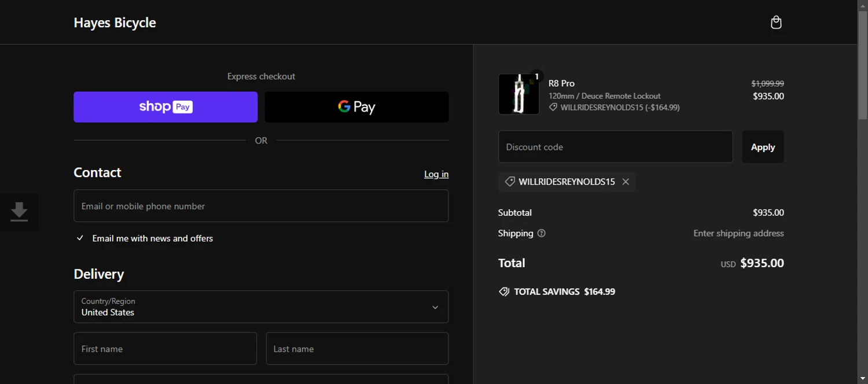Click the shipping help question mark icon
Image resolution: width=868 pixels, height=384 pixels.
coord(542,234)
